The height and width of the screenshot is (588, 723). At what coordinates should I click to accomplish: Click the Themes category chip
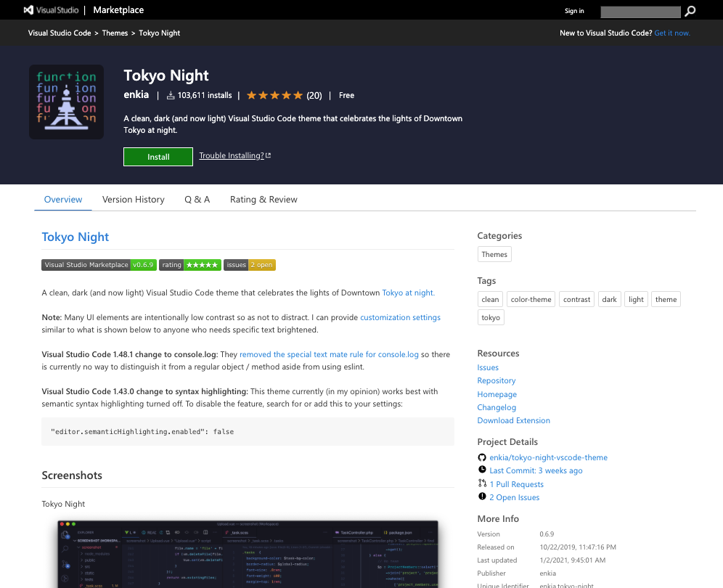(494, 255)
